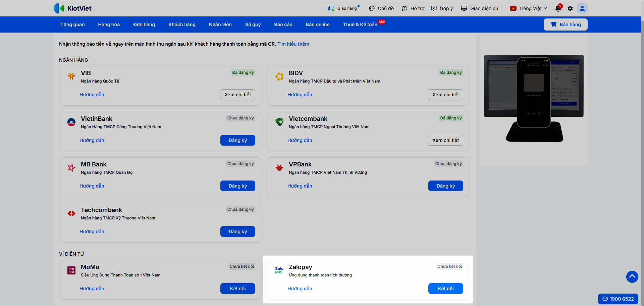Open the Khách hàng menu

(182, 24)
